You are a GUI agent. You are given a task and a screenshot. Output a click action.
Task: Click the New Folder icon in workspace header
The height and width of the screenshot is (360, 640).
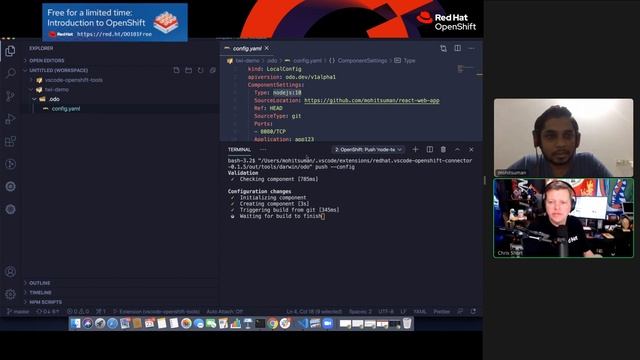[x=189, y=70]
